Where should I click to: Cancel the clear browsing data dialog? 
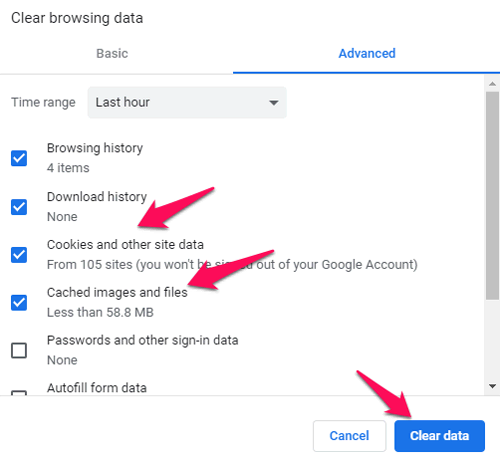pos(349,436)
